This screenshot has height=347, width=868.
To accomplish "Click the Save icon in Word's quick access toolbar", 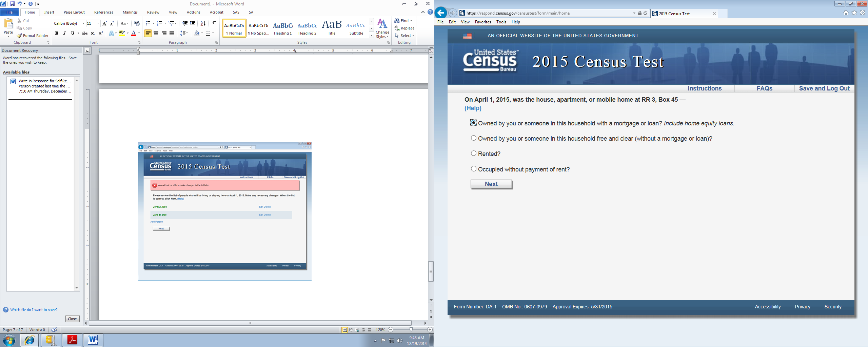I will pos(12,4).
